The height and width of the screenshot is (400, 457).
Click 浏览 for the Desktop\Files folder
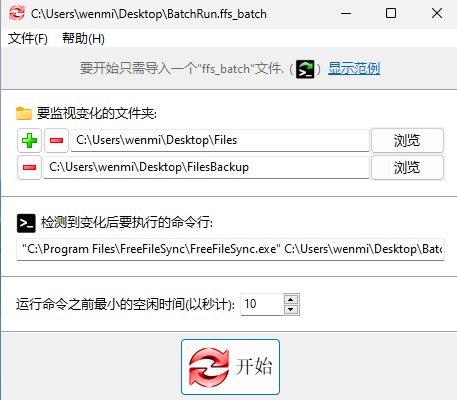point(407,140)
